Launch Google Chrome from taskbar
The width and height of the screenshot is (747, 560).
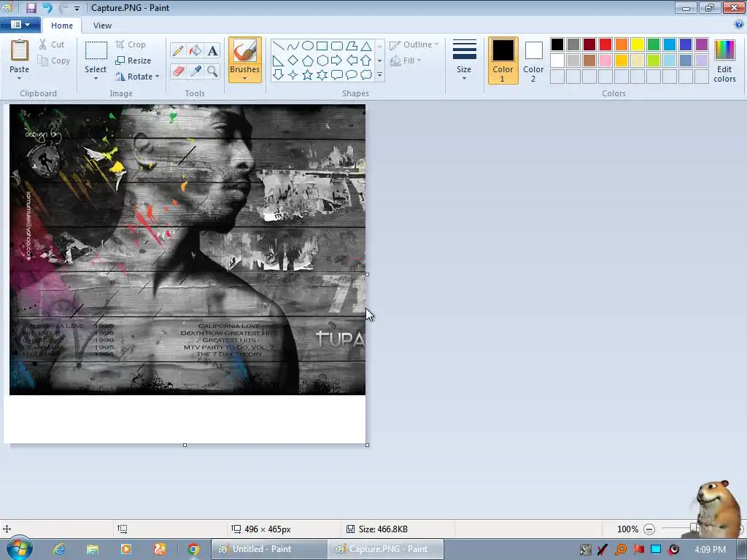[193, 549]
